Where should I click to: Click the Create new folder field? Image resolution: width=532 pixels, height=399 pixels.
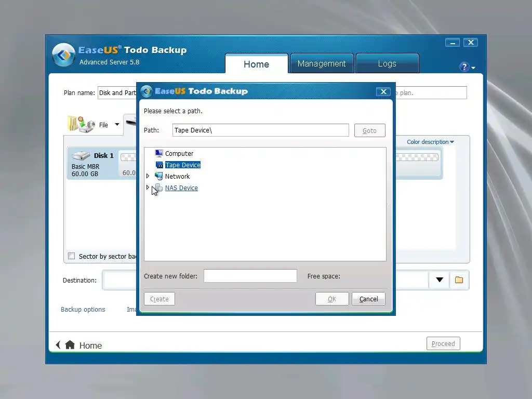[250, 276]
